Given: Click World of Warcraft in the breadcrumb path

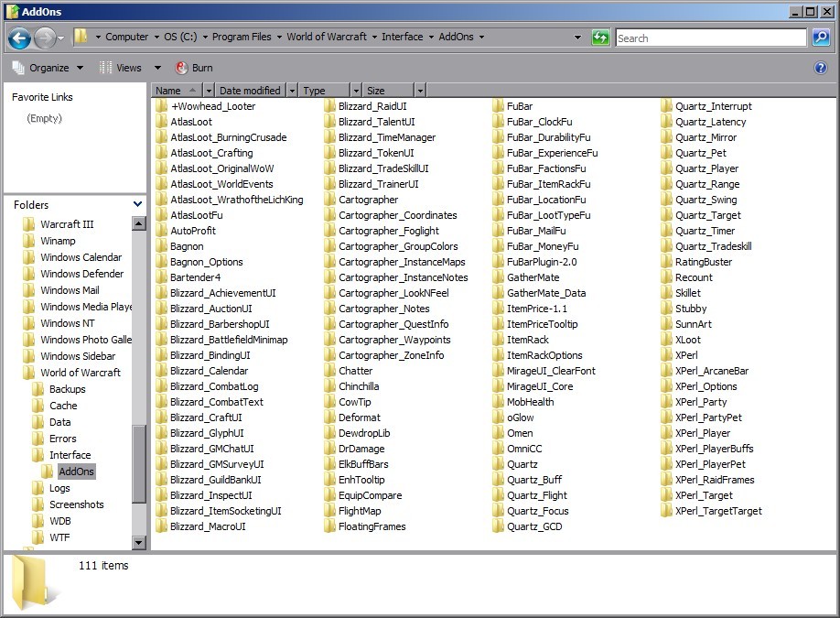Looking at the screenshot, I should click(x=327, y=37).
